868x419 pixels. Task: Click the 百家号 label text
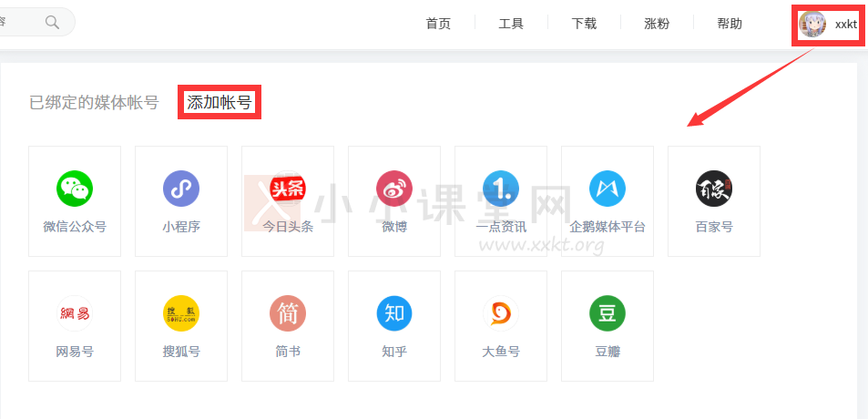714,227
